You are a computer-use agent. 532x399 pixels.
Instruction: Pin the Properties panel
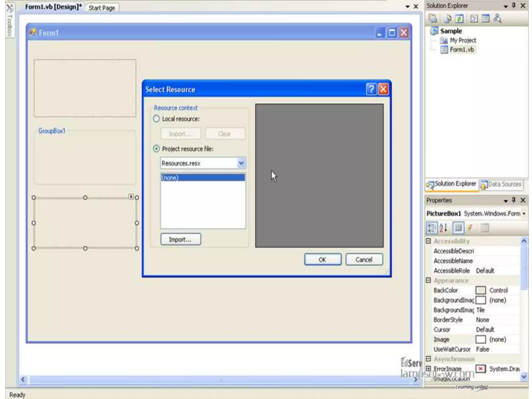pyautogui.click(x=514, y=200)
